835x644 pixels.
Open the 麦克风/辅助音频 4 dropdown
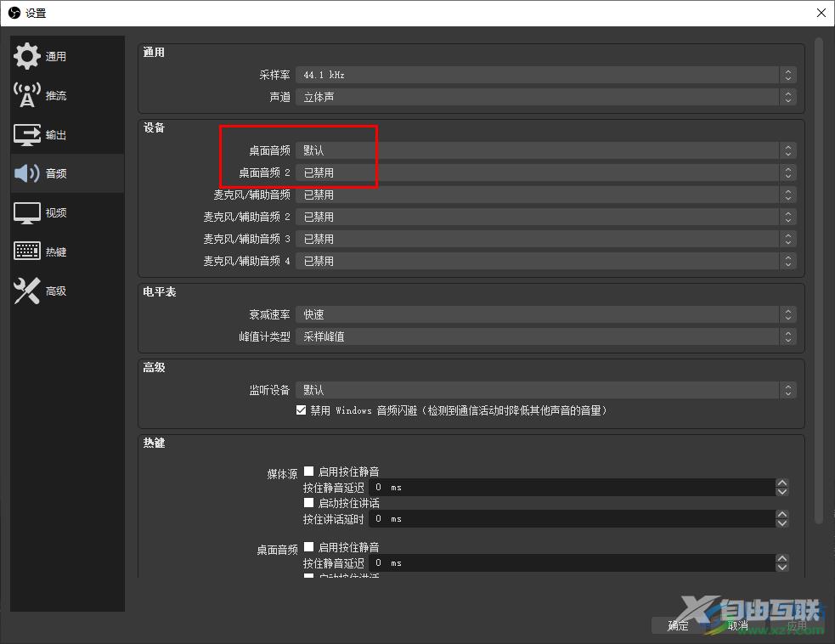(x=546, y=261)
